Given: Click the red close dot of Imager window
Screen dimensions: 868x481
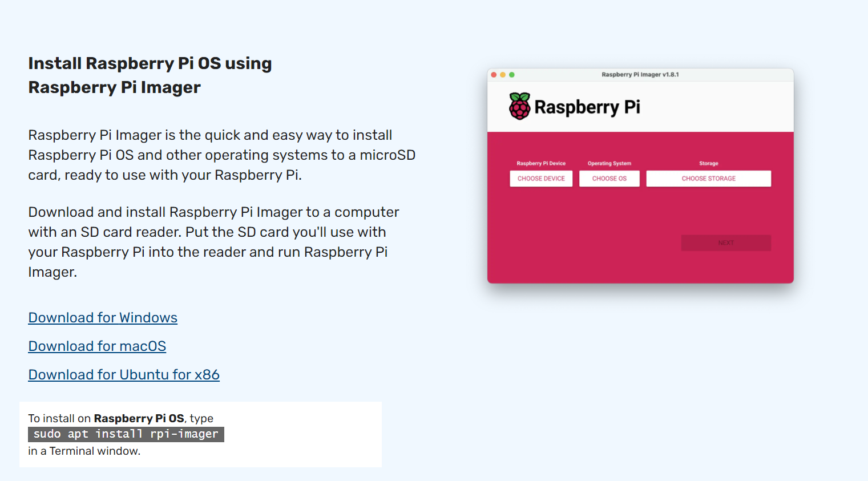Looking at the screenshot, I should click(494, 75).
